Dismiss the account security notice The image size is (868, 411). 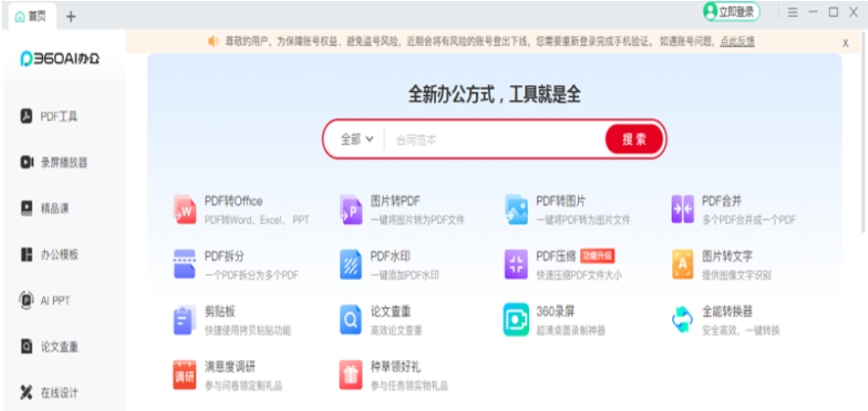[845, 43]
